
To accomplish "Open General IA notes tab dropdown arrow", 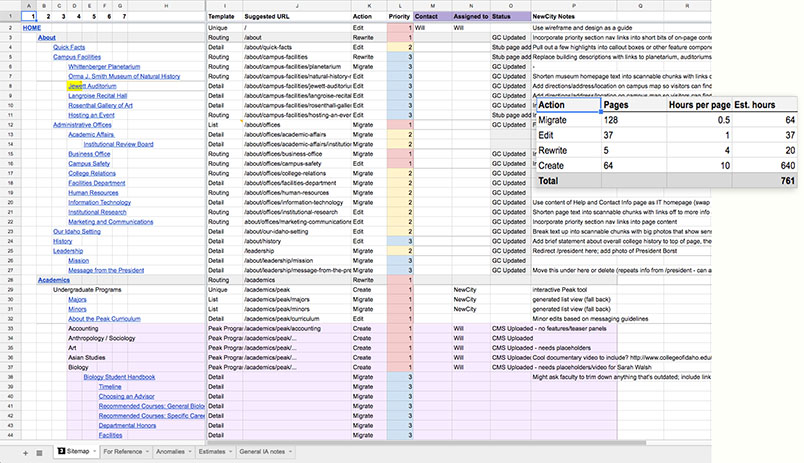I will click(290, 452).
